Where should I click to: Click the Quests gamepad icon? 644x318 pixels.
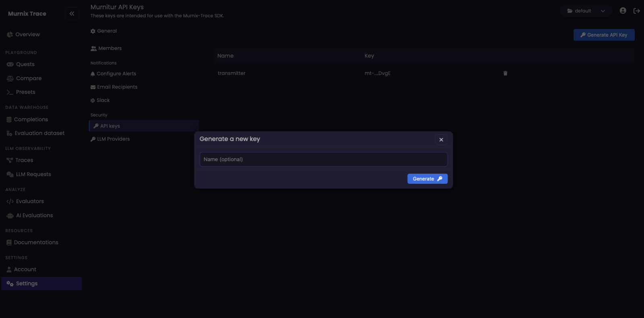point(10,64)
